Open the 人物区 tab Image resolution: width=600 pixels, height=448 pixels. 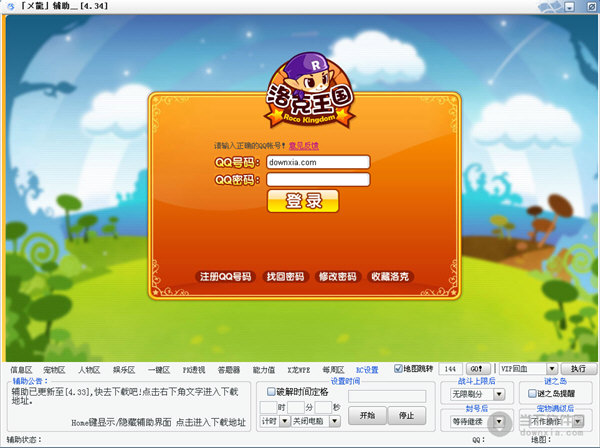[x=89, y=370]
